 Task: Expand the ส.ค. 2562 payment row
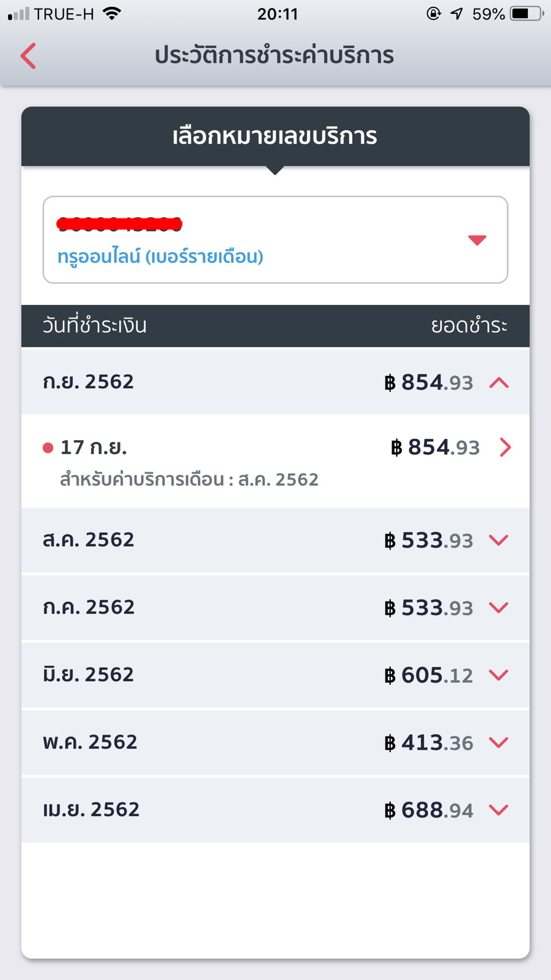tap(275, 540)
